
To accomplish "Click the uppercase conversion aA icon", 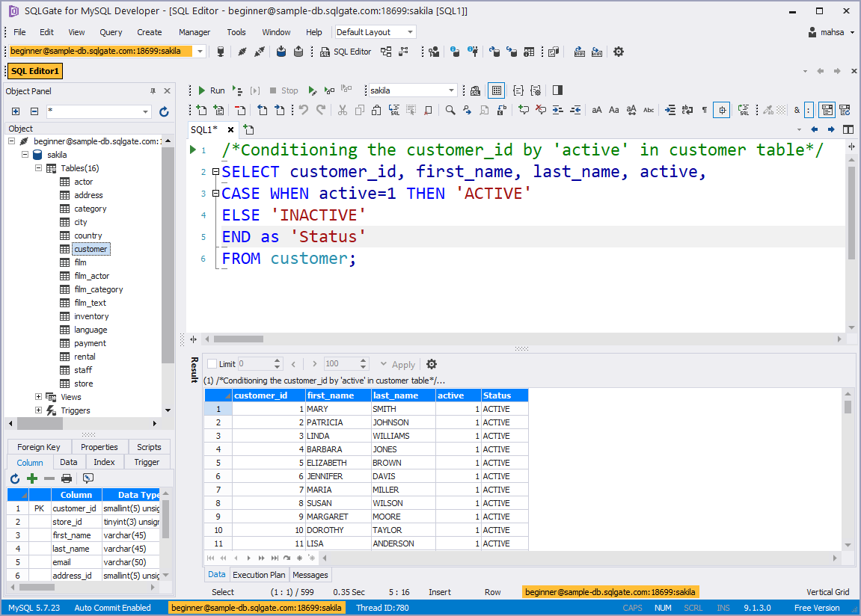I will click(x=596, y=110).
